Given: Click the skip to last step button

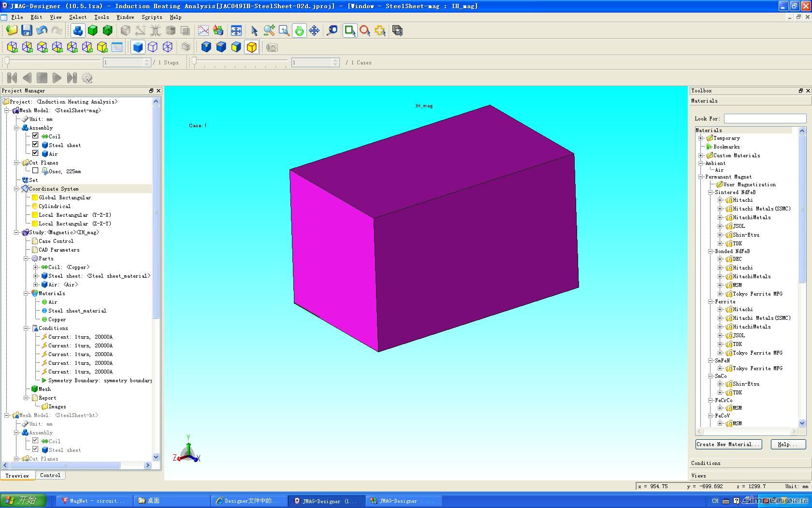Looking at the screenshot, I should coord(72,77).
